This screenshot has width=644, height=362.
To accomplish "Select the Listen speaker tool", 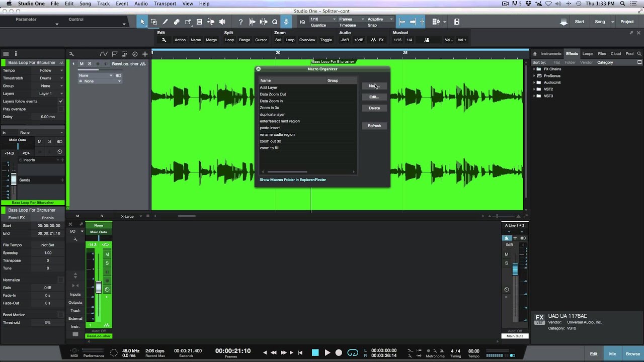I will 222,22.
